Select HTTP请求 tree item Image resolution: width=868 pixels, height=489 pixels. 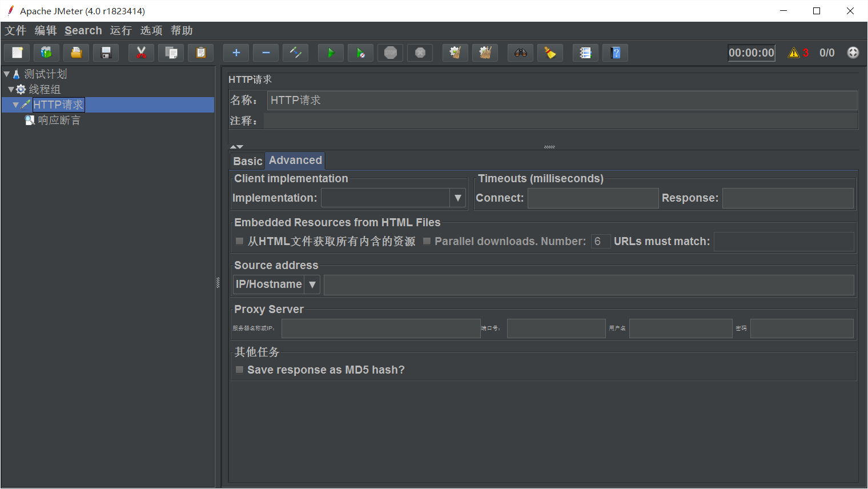(58, 105)
